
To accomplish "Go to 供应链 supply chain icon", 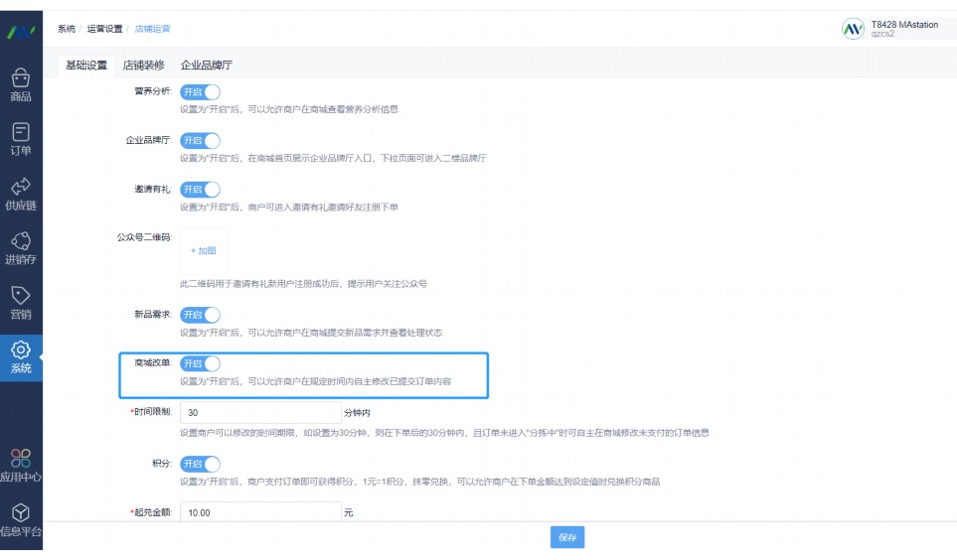I will coord(21,187).
